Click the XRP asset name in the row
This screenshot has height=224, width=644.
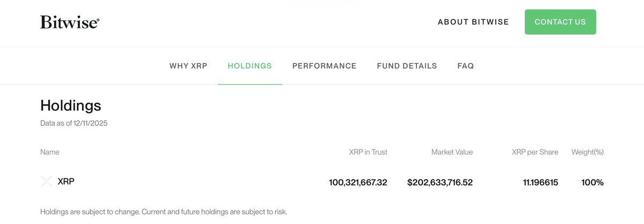coord(66,182)
